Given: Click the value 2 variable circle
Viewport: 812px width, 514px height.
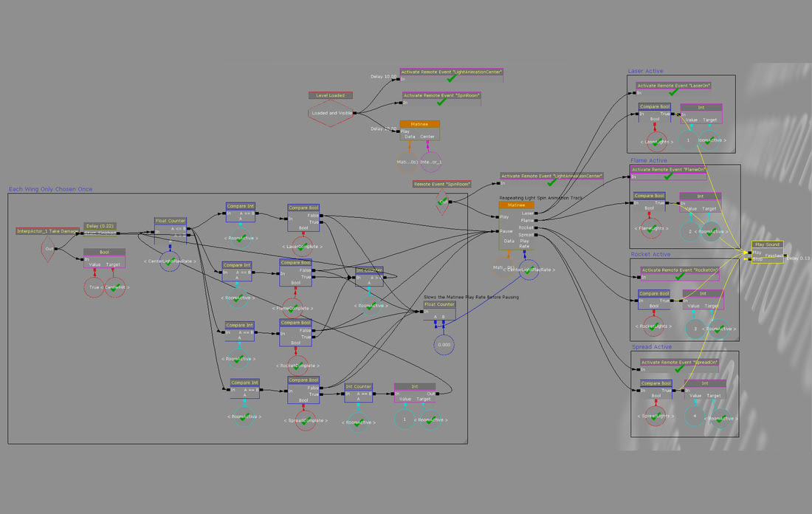Looking at the screenshot, I should 689,232.
